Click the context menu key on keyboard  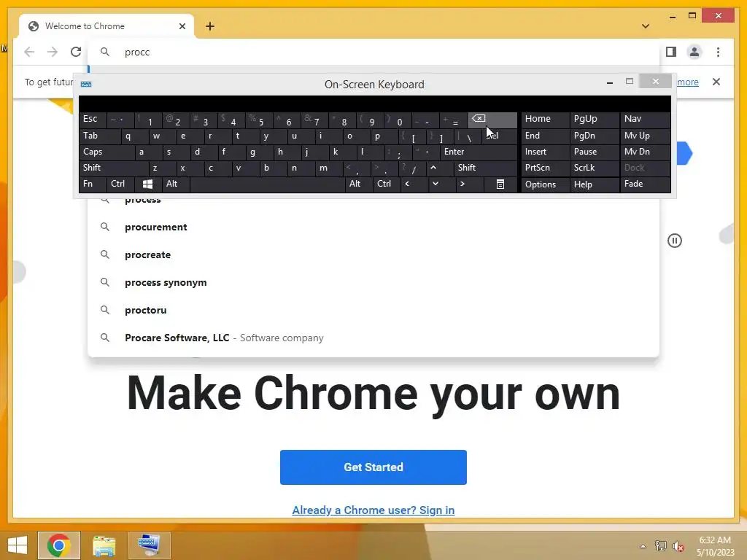500,184
